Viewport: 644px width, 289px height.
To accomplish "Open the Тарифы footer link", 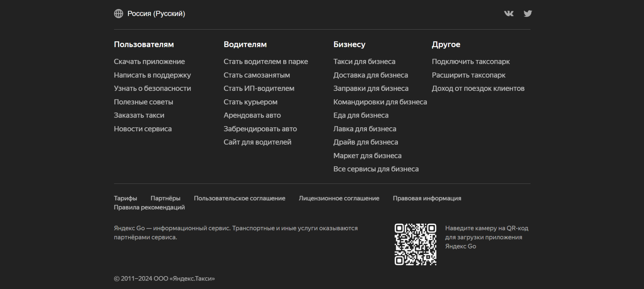I will click(x=125, y=198).
